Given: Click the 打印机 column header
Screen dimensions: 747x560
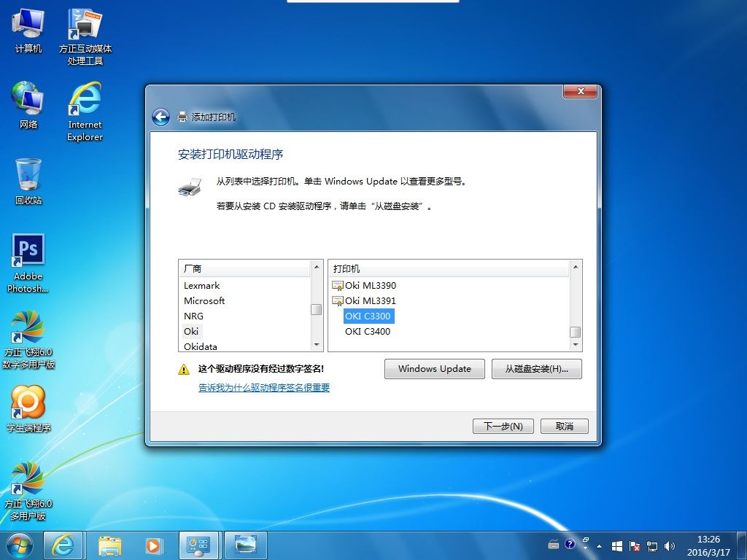Looking at the screenshot, I should 449,268.
